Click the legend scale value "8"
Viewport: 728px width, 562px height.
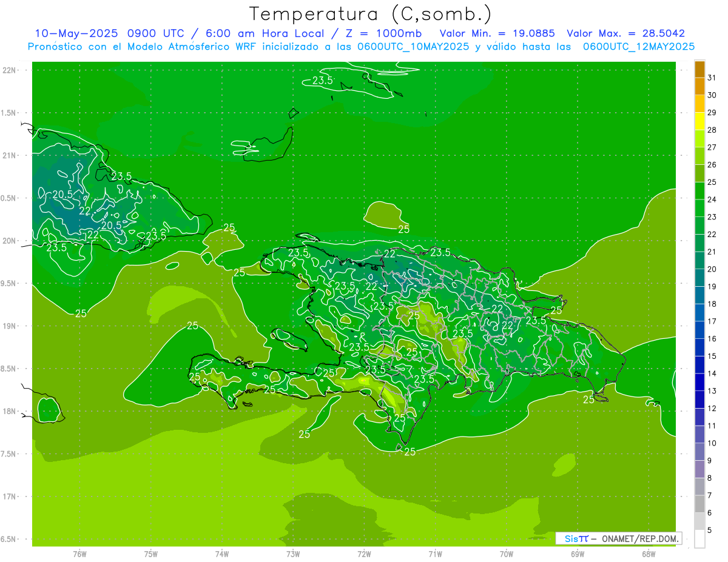[710, 478]
